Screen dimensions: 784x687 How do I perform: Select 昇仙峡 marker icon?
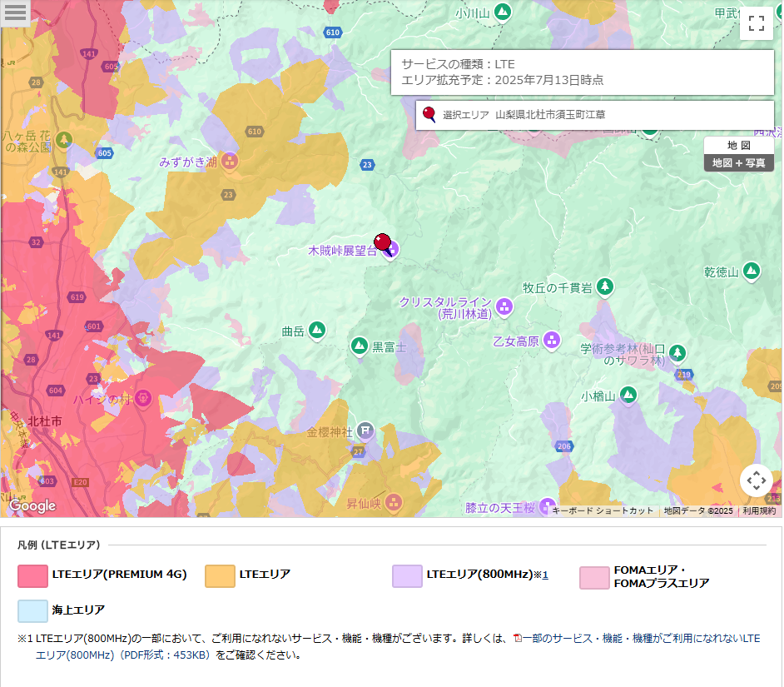pyautogui.click(x=394, y=502)
